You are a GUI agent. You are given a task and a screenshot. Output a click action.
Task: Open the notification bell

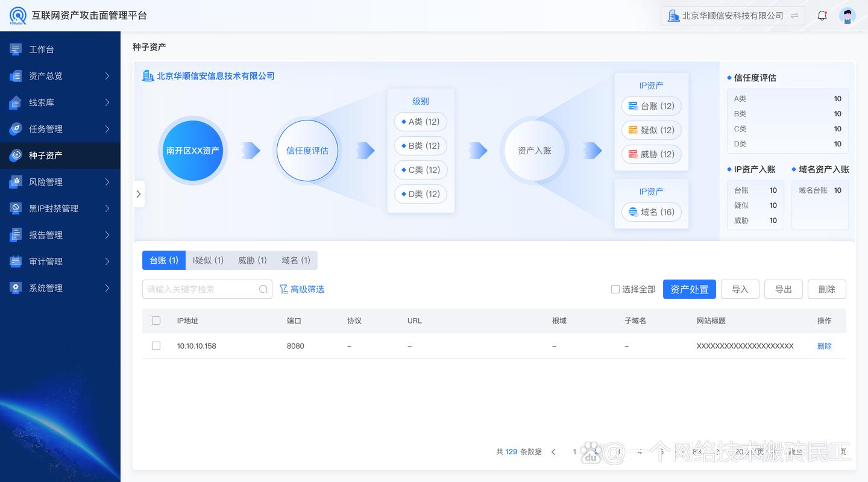(822, 15)
